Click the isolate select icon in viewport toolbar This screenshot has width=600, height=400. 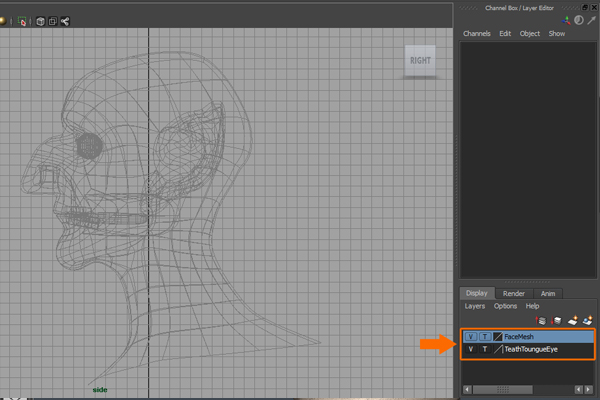coord(22,21)
